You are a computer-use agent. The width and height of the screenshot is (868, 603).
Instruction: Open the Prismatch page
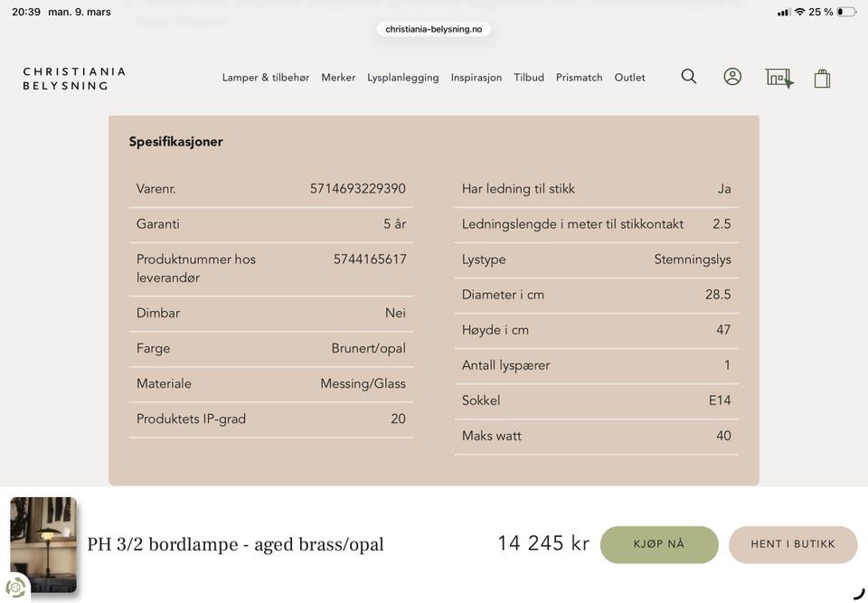pos(579,78)
